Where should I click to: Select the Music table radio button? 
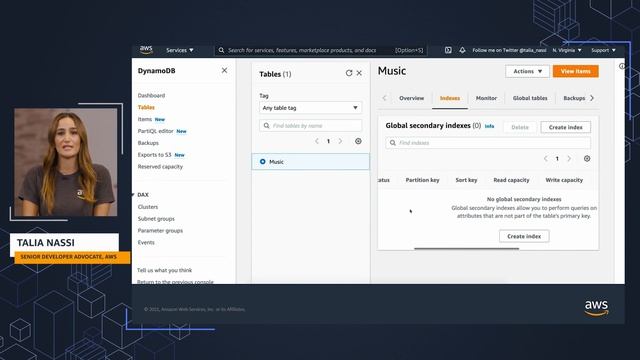coord(262,162)
